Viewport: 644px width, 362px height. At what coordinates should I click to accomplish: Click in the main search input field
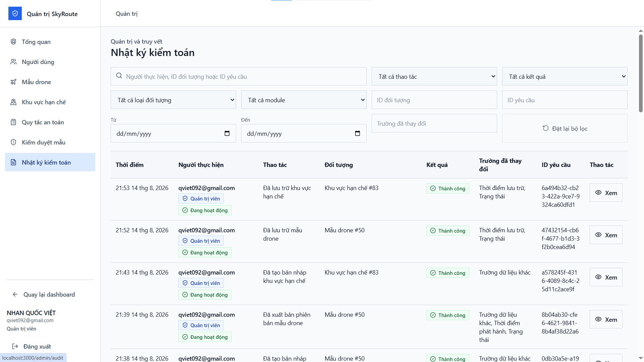click(x=238, y=76)
